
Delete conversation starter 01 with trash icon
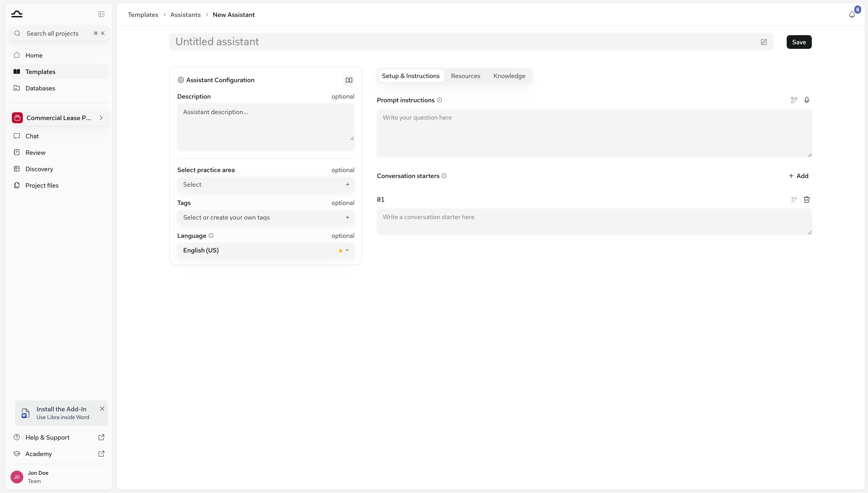tap(807, 199)
